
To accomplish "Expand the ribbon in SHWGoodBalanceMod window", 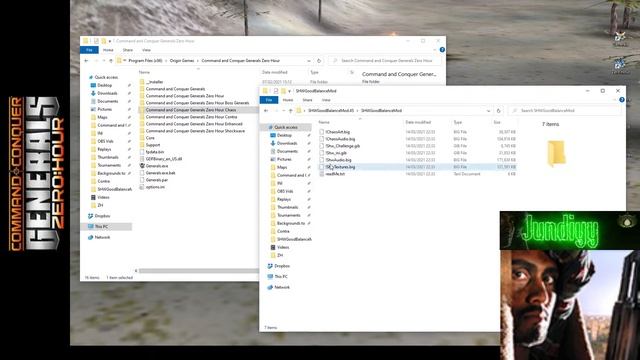I will (x=615, y=100).
